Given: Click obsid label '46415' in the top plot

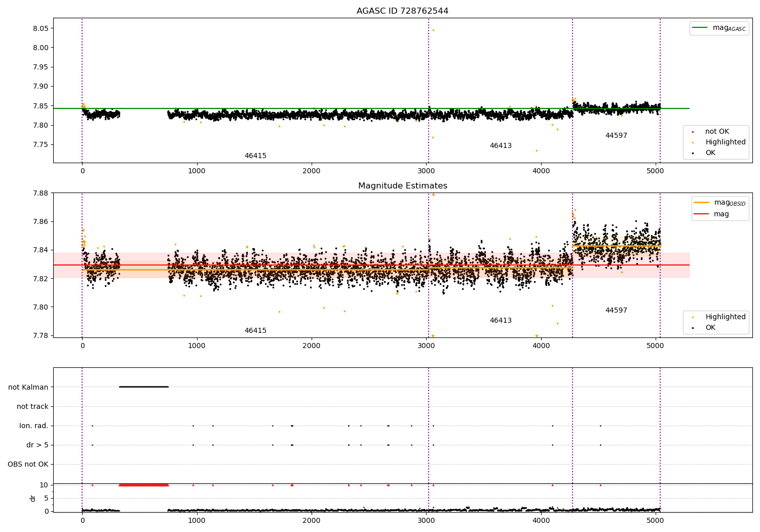Looking at the screenshot, I should coord(255,156).
